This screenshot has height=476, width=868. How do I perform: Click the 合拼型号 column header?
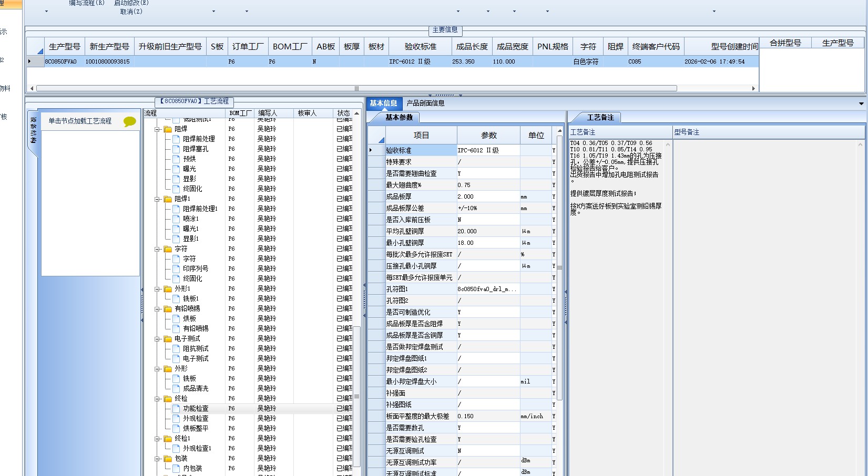coord(785,43)
